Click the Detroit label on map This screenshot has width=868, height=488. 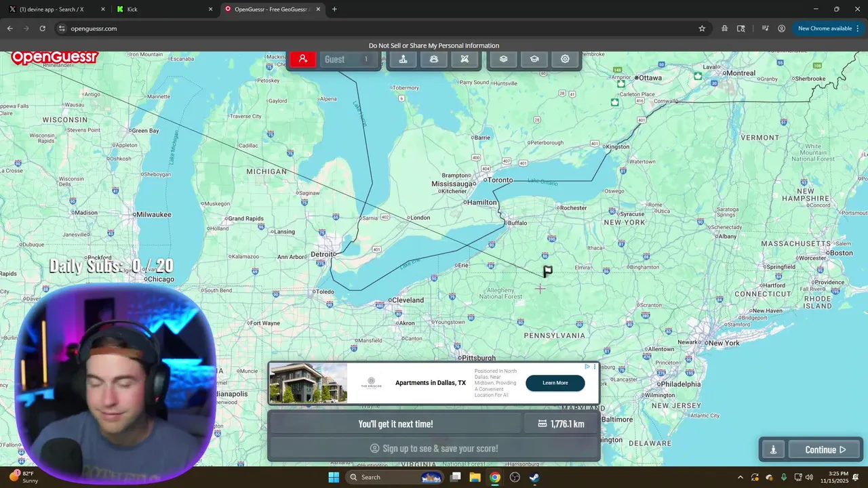click(321, 254)
